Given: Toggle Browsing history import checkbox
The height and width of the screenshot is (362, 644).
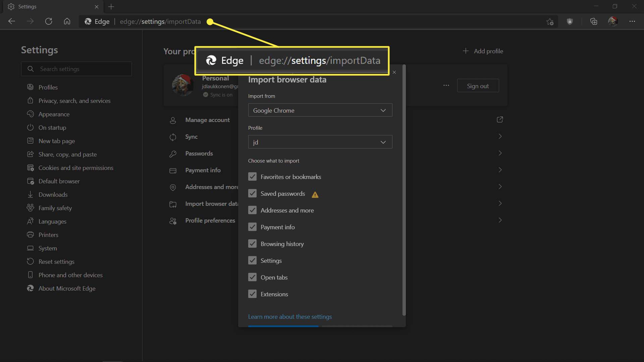Looking at the screenshot, I should 252,244.
